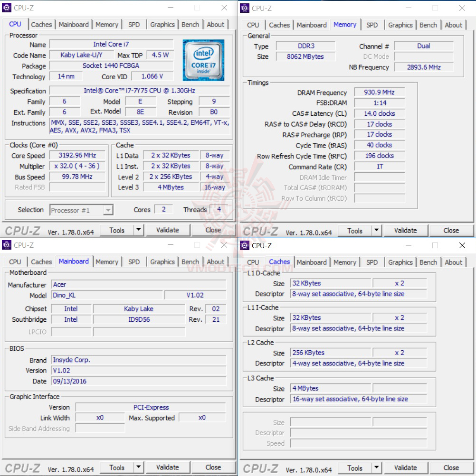Click the tRFC value 196 clocks

point(380,156)
